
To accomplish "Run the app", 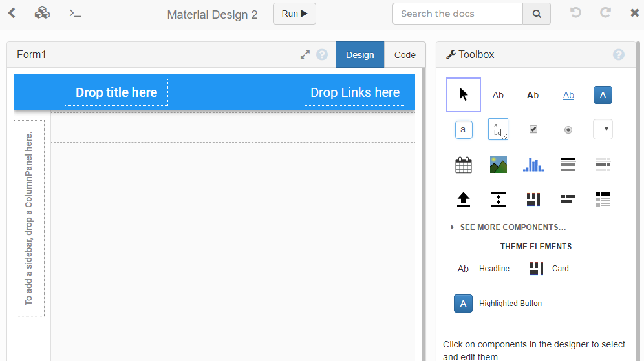I will [x=294, y=14].
